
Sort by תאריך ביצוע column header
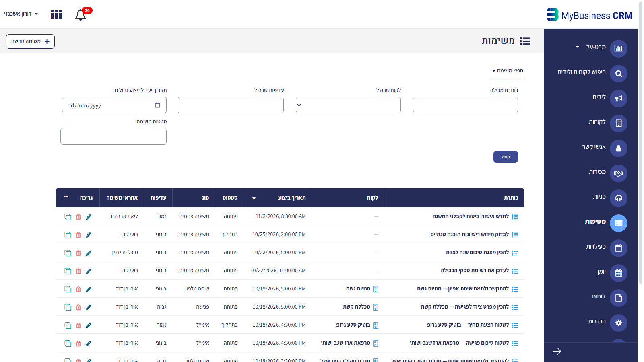(x=292, y=198)
